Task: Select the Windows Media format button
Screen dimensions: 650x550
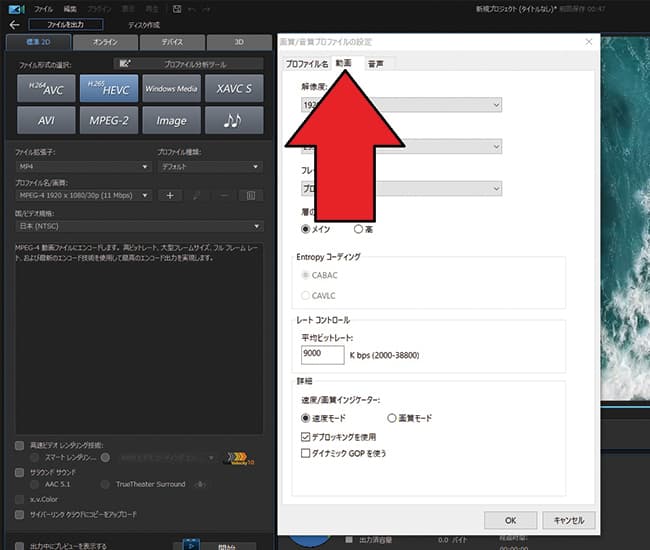Action: [x=171, y=88]
